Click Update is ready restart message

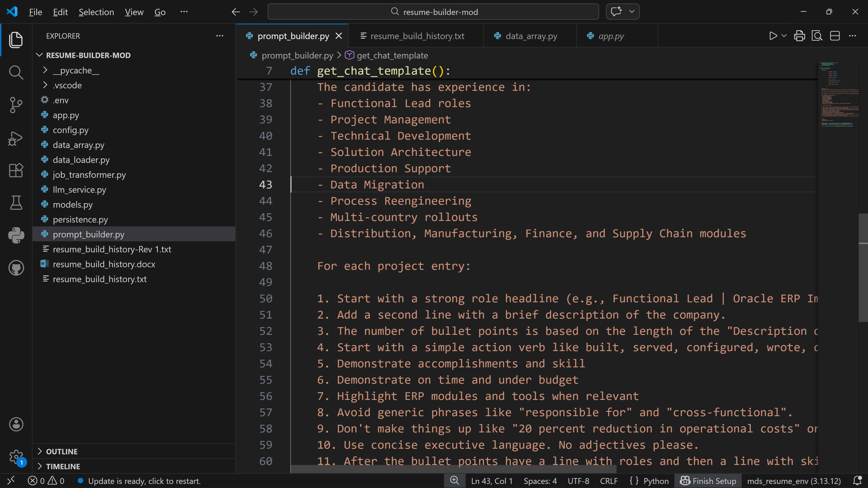click(144, 481)
